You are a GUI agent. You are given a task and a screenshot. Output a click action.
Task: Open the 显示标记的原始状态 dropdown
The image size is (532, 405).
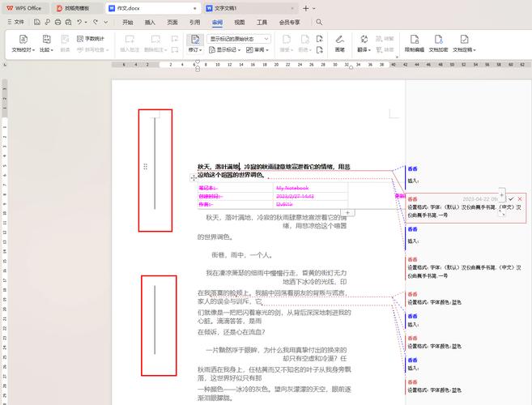[x=239, y=39]
